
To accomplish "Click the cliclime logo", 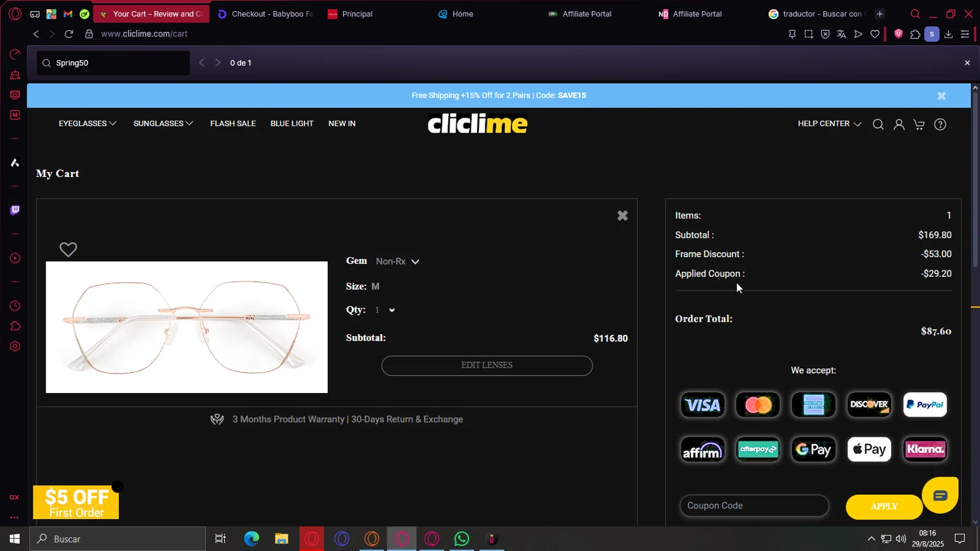I will [x=478, y=123].
